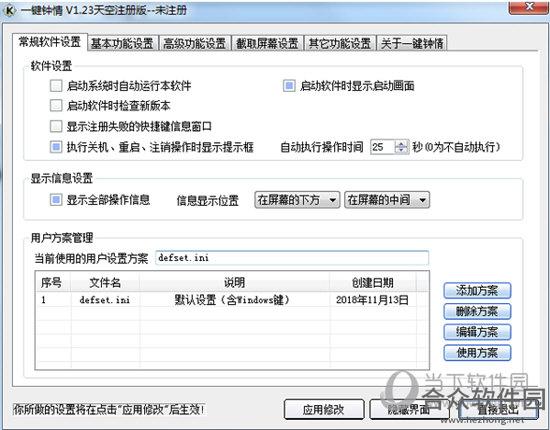
Task: Click the 删除方案 button
Action: [477, 311]
